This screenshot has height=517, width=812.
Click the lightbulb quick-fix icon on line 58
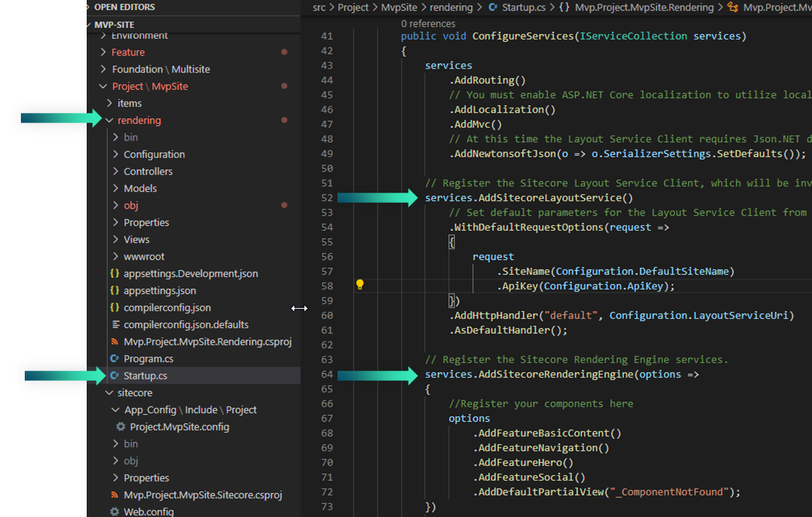360,285
